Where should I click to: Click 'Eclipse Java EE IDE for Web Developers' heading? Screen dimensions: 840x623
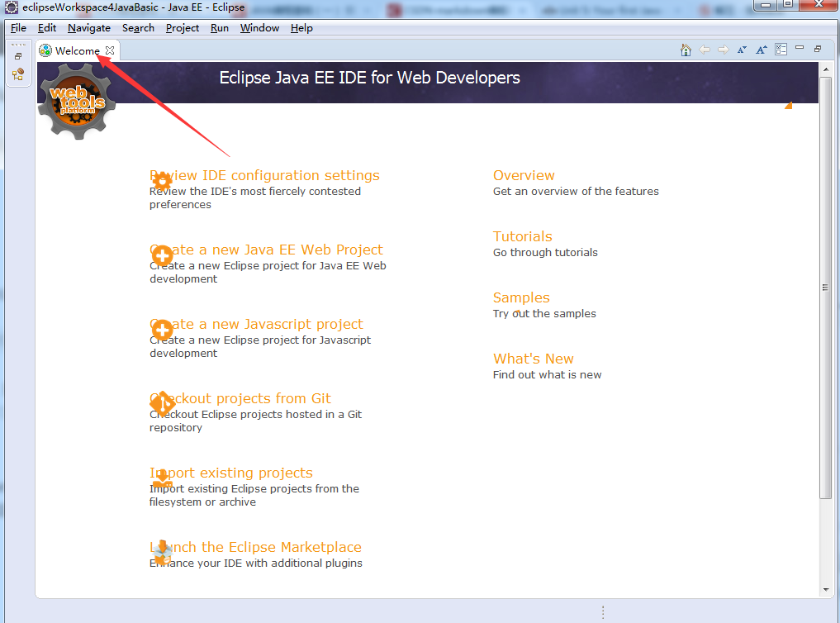(370, 78)
